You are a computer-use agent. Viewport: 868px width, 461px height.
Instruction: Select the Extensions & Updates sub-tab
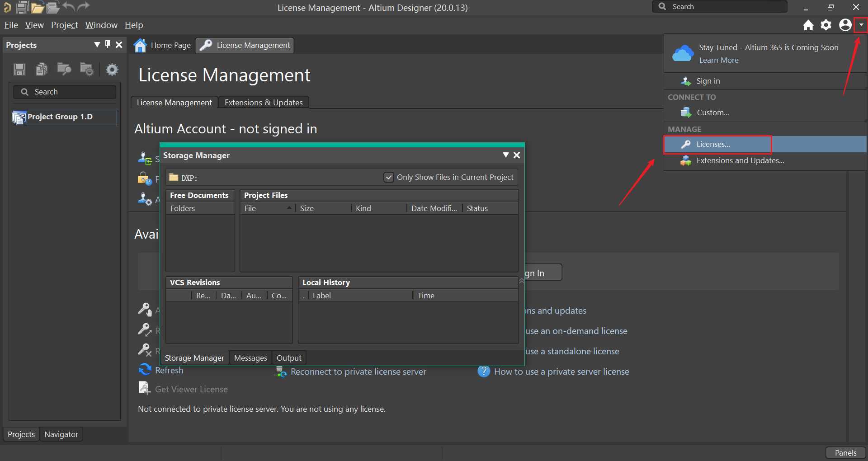[x=264, y=103]
